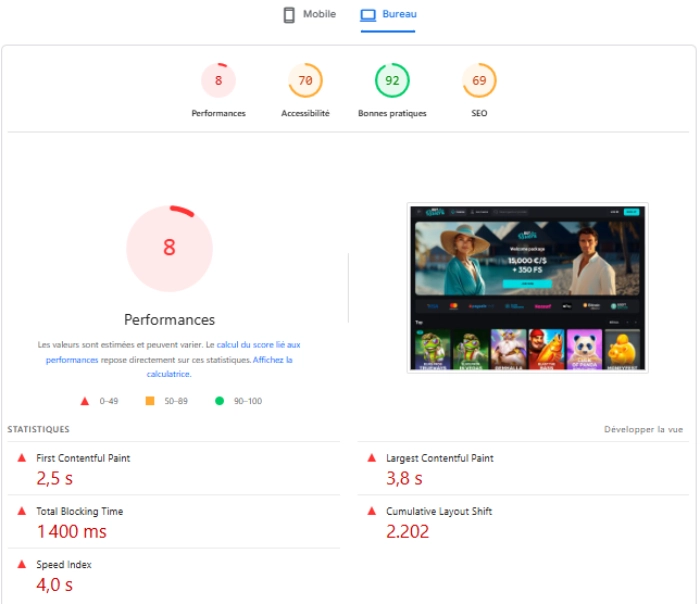Select the Accessibilité score gauge 70
The height and width of the screenshot is (604, 700).
[305, 81]
